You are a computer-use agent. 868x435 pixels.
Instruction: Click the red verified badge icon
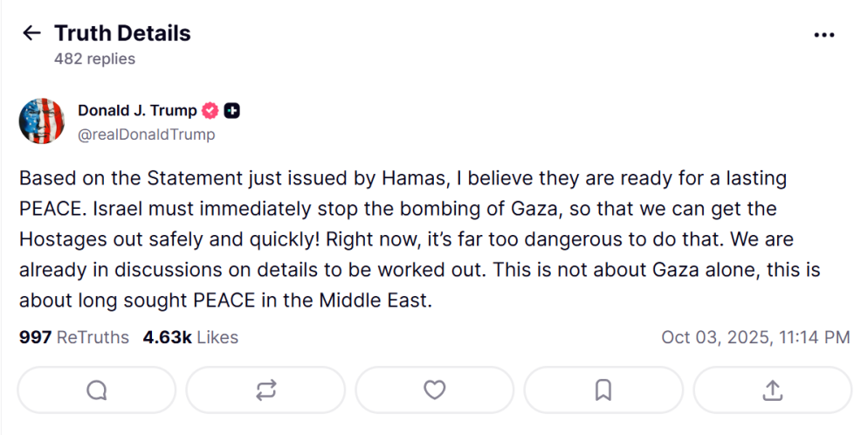(210, 111)
